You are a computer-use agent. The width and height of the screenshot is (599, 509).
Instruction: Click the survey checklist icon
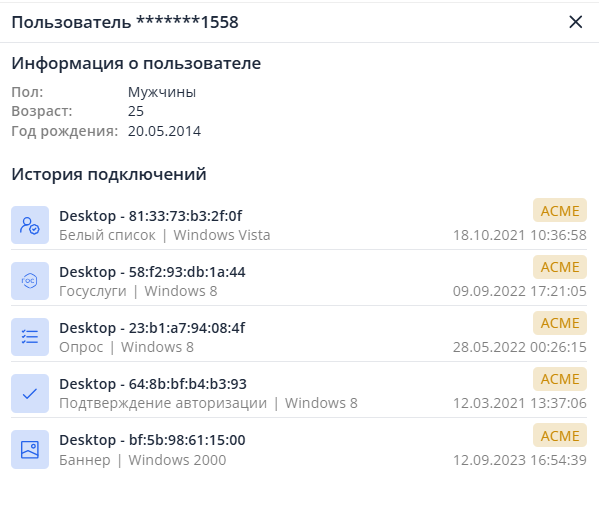pyautogui.click(x=30, y=337)
